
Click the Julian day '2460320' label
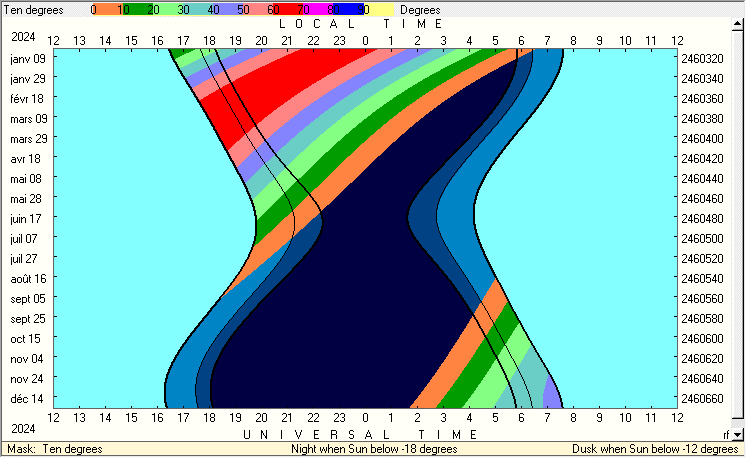point(702,58)
